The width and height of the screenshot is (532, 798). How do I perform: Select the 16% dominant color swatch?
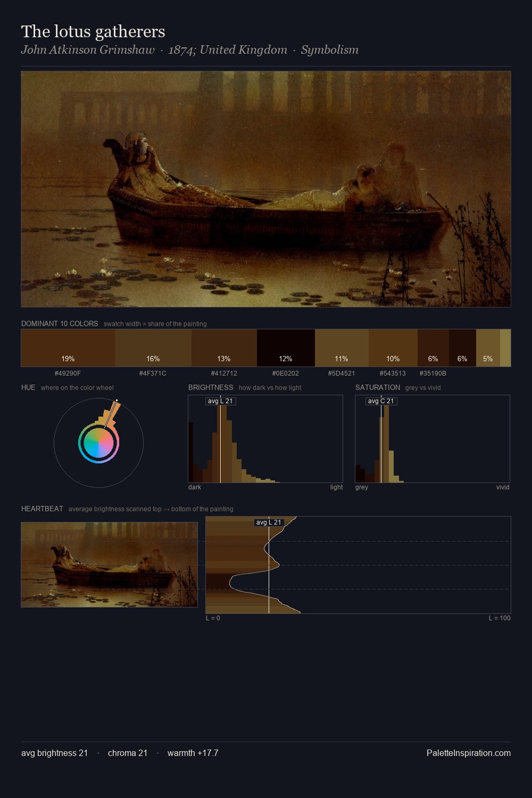pos(153,348)
